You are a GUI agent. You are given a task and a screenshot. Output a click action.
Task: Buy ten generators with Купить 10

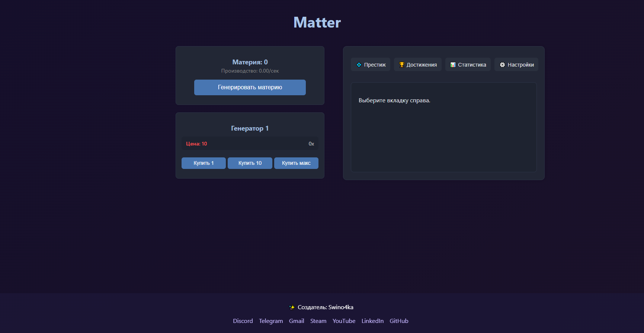click(x=250, y=163)
